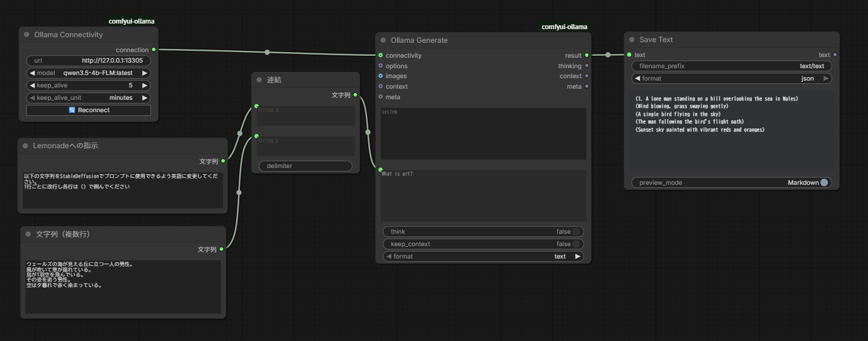Click the context output socket on Ollama Generate
The height and width of the screenshot is (341, 868).
click(587, 76)
